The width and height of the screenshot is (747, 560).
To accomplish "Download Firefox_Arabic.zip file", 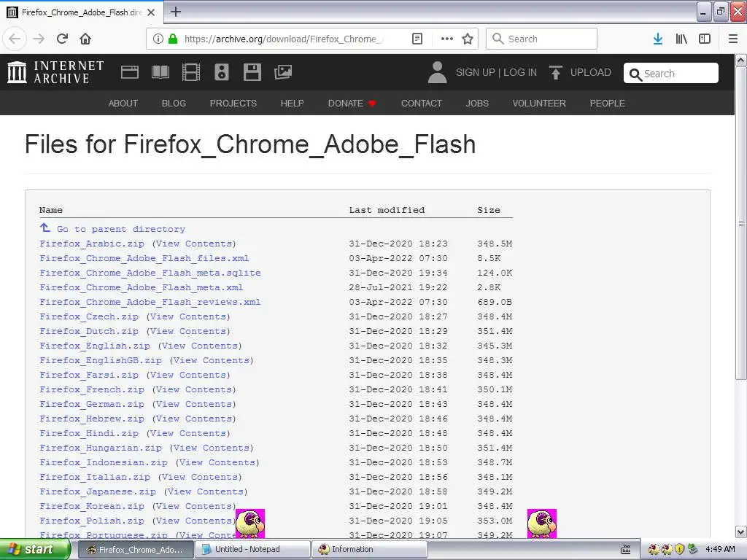I will (92, 244).
